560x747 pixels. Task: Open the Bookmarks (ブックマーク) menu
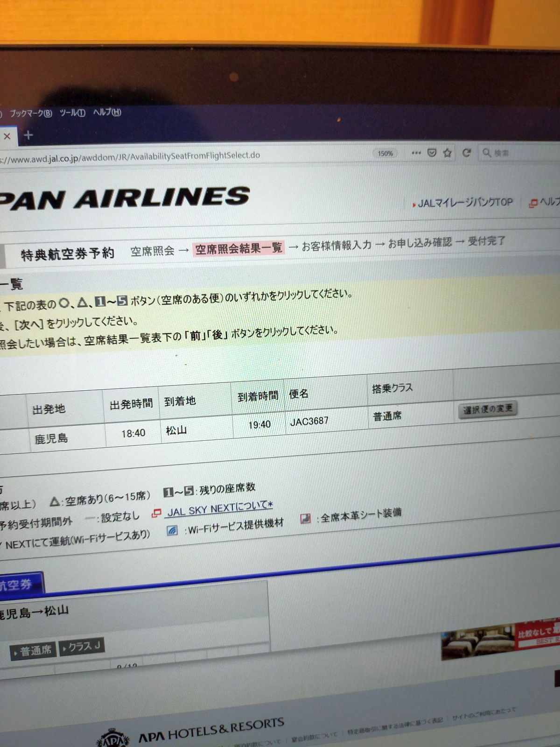pos(31,113)
